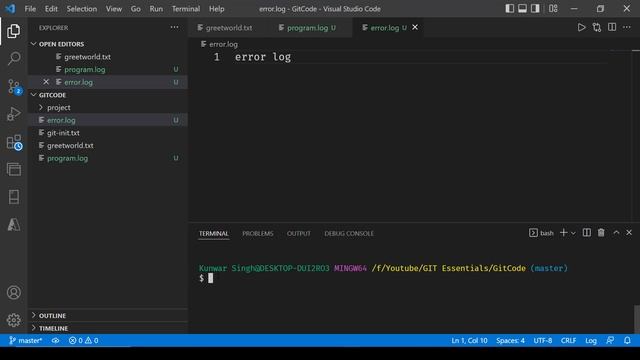This screenshot has height=360, width=640.
Task: Switch to the Debug Console tab
Action: pyautogui.click(x=349, y=233)
